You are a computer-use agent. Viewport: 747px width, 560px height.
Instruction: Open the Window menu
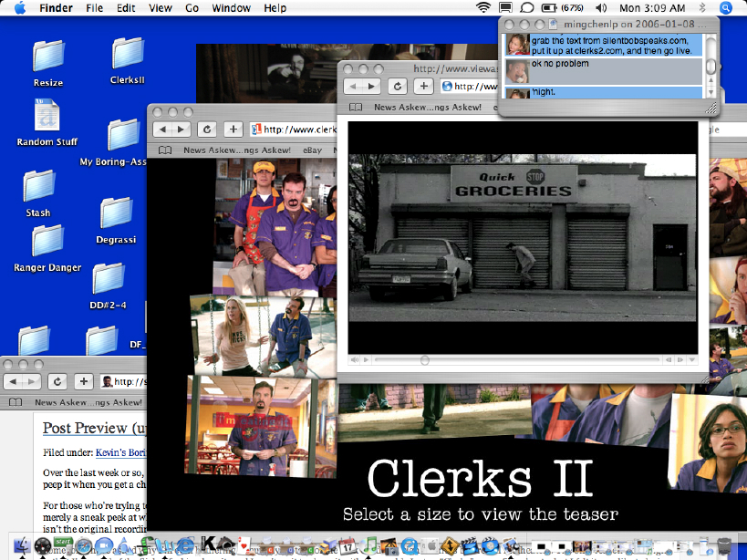tap(231, 8)
